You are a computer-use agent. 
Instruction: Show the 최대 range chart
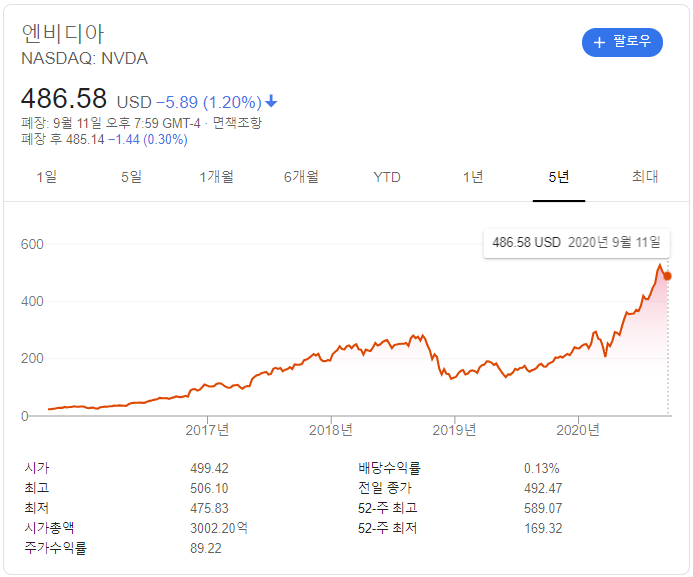tap(645, 177)
